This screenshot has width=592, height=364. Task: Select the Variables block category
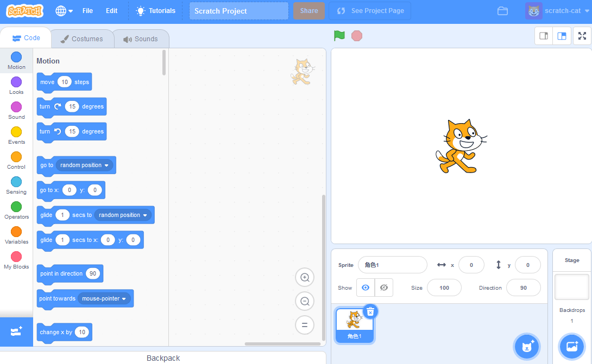(16, 234)
